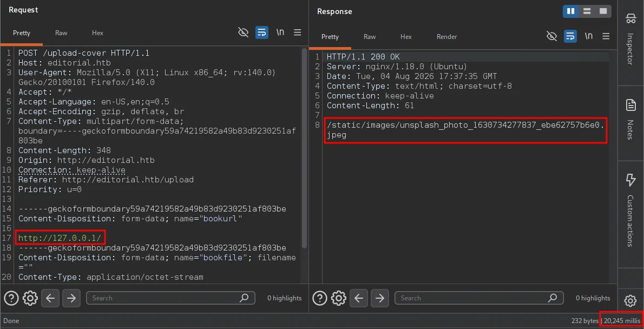
Task: Switch to Response Pretty tab
Action: click(330, 37)
